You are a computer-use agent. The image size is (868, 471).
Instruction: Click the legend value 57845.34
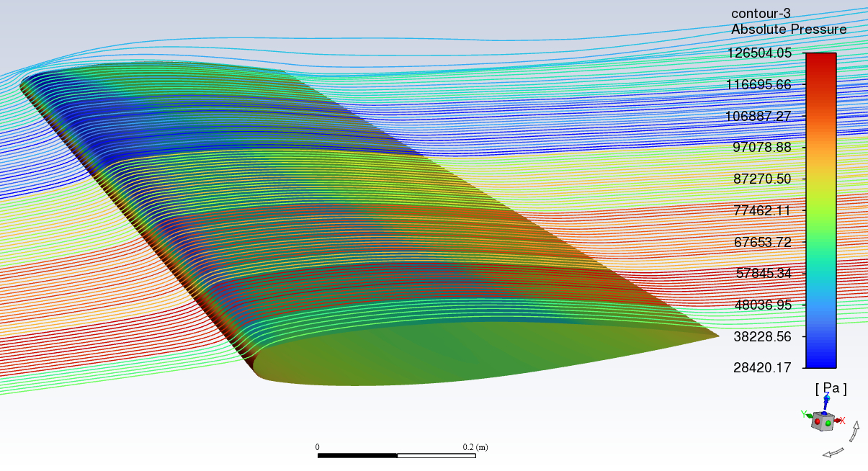point(762,274)
